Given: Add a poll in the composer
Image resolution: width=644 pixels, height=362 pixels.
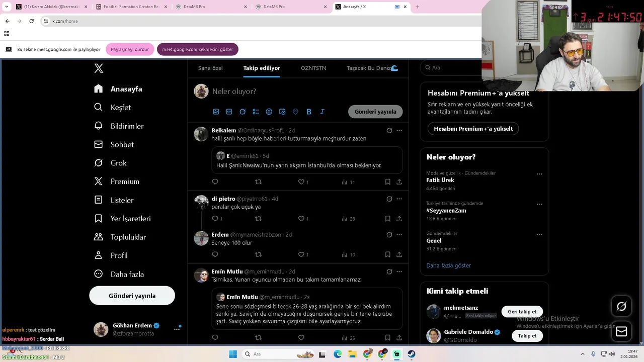Looking at the screenshot, I should 256,112.
